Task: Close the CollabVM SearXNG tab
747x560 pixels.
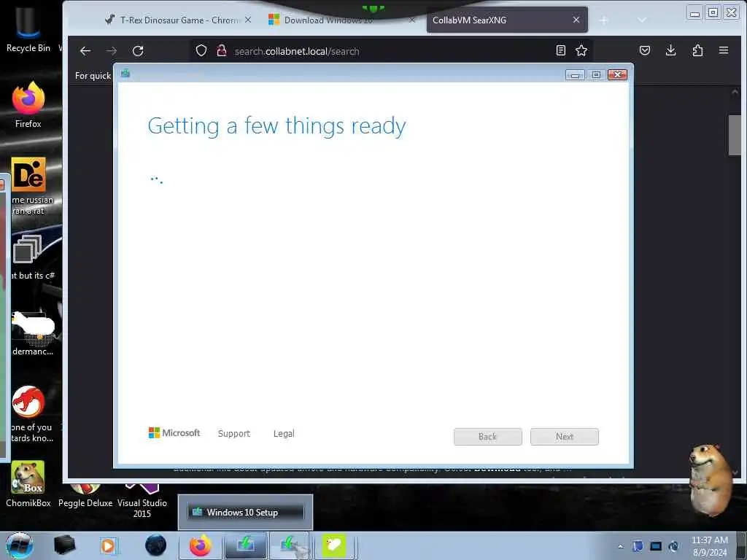Action: [576, 20]
